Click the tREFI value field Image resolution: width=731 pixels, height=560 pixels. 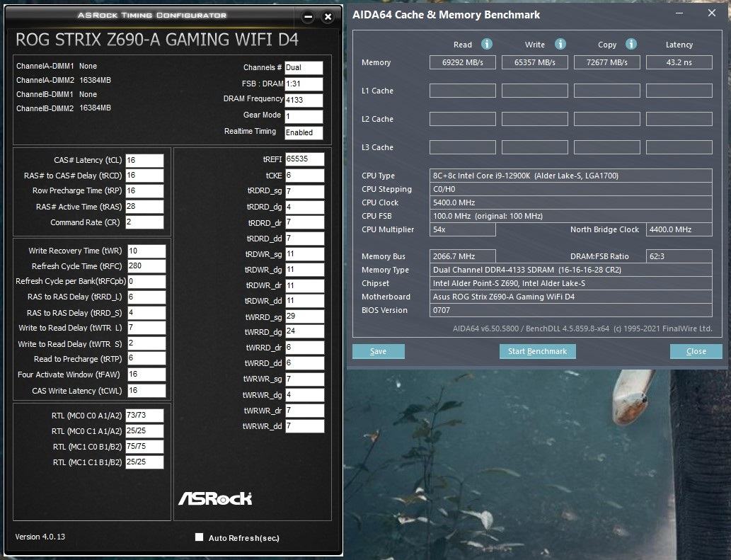(x=304, y=159)
